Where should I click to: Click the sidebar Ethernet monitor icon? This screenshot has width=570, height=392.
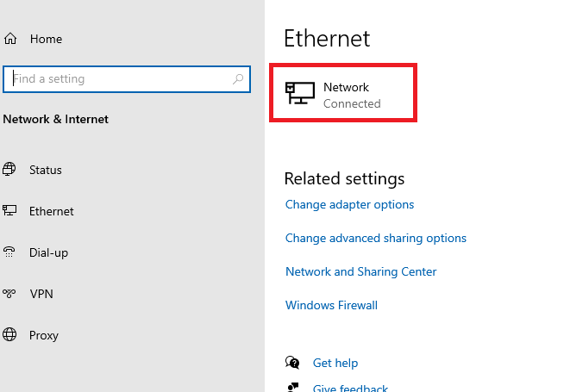point(9,210)
